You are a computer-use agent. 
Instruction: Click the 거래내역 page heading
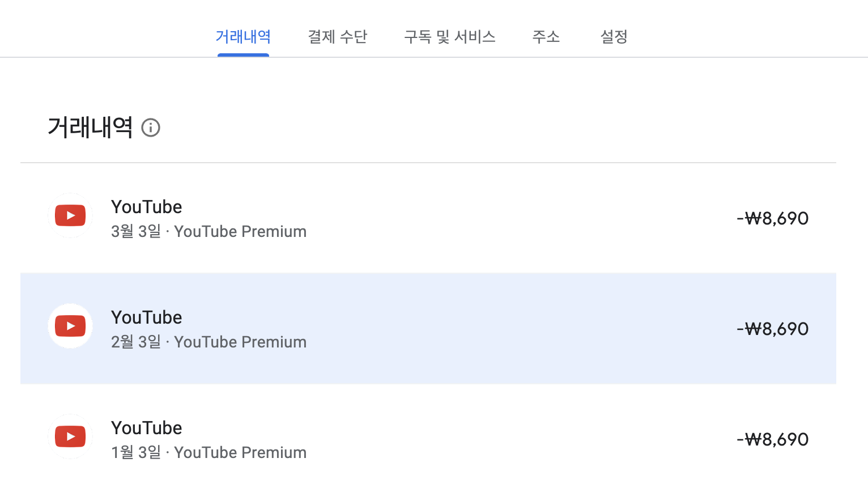coord(90,127)
